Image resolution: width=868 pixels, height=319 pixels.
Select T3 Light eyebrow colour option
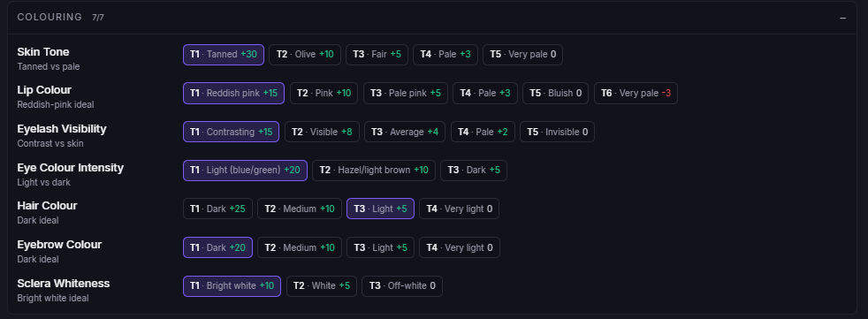[x=380, y=247]
